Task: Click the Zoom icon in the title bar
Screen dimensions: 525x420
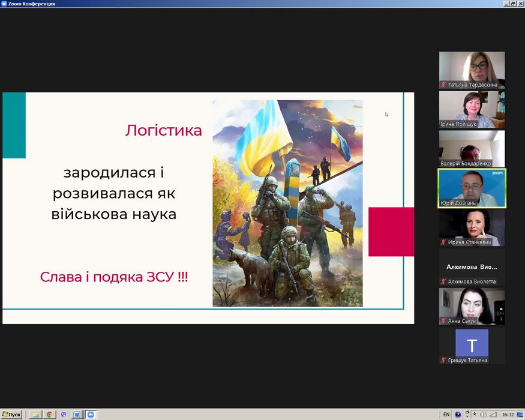Action: (4, 4)
